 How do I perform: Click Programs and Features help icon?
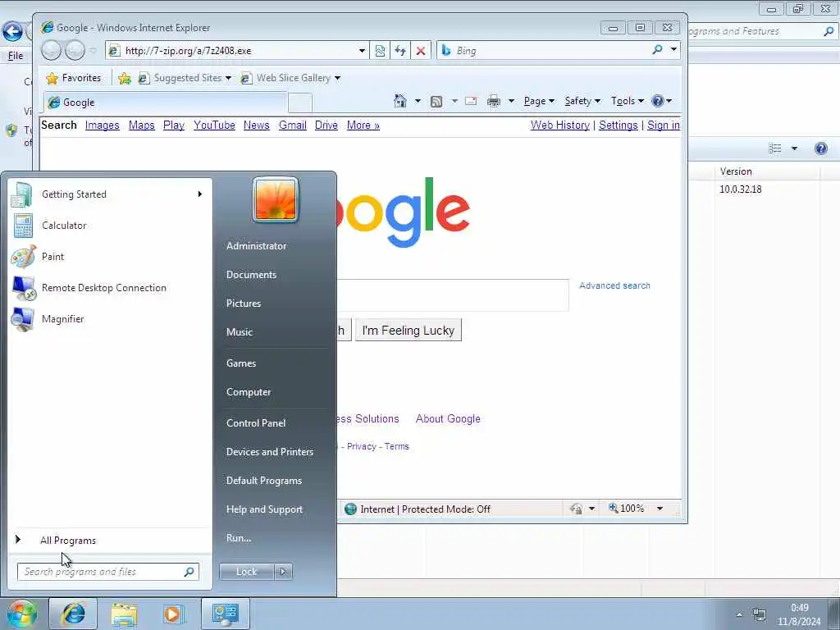pyautogui.click(x=820, y=148)
